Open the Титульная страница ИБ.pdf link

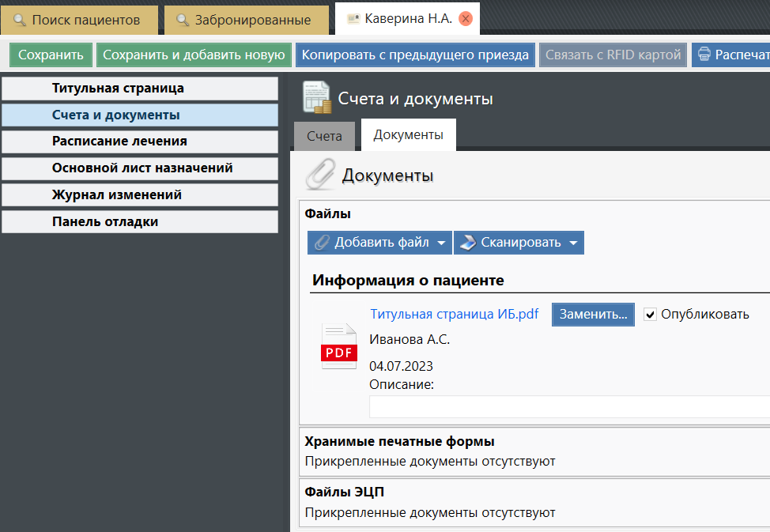point(454,314)
